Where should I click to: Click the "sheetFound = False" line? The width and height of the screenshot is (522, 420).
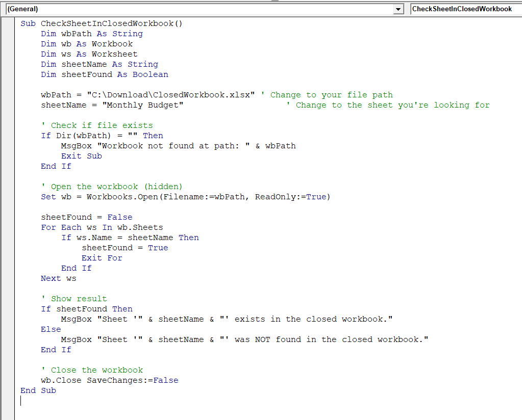pyautogui.click(x=86, y=217)
